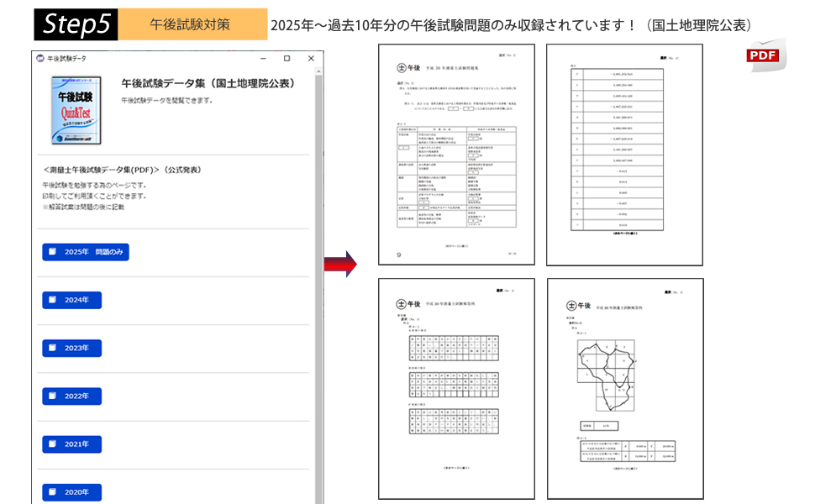Click the text 午後試験を勉強する為のページです。
This screenshot has width=815, height=504.
(x=95, y=185)
